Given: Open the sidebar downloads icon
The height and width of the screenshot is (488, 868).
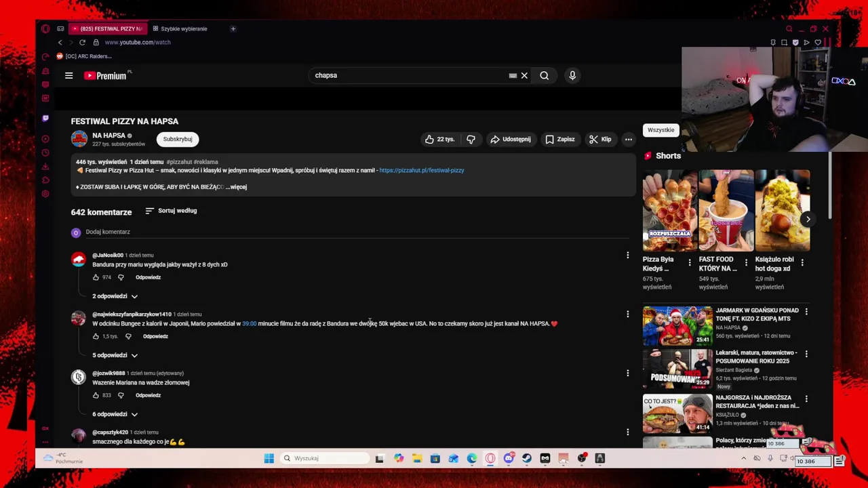Looking at the screenshot, I should (45, 166).
